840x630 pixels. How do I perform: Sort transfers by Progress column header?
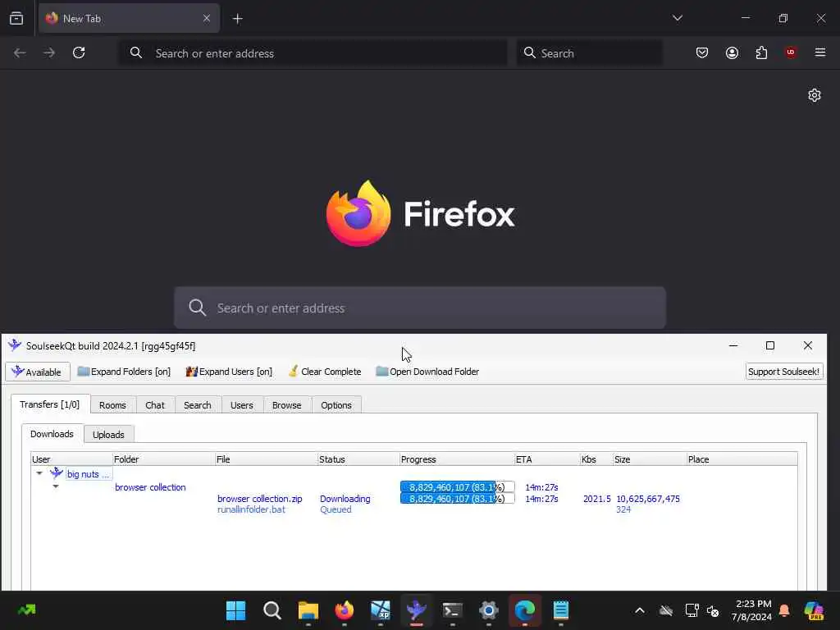click(x=457, y=459)
